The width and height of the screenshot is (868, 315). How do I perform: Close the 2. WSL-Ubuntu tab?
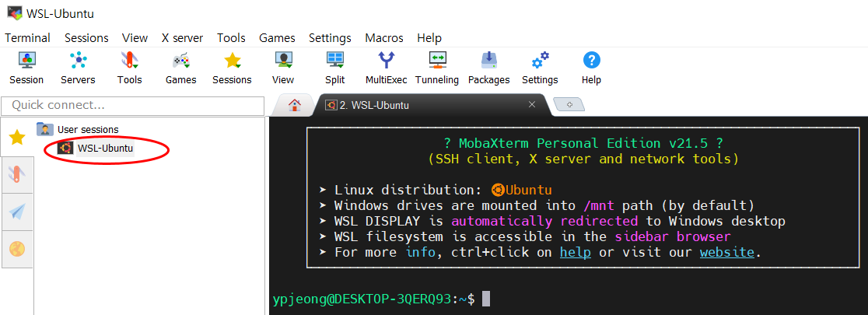tap(531, 104)
